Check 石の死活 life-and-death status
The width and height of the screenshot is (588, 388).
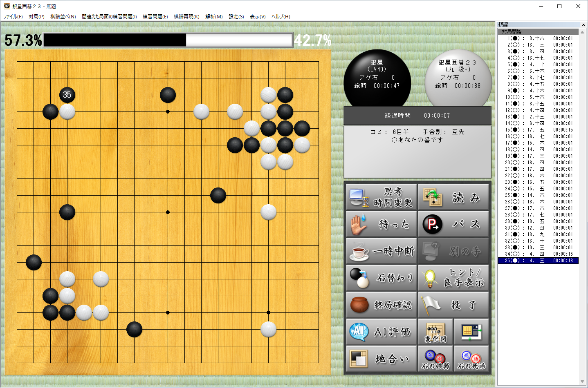click(471, 359)
